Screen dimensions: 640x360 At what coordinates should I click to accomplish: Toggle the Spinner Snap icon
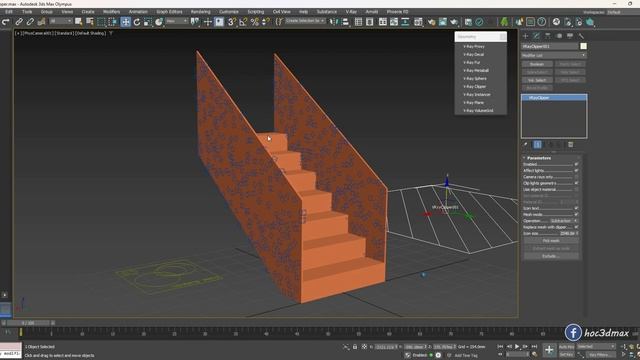(x=266, y=22)
